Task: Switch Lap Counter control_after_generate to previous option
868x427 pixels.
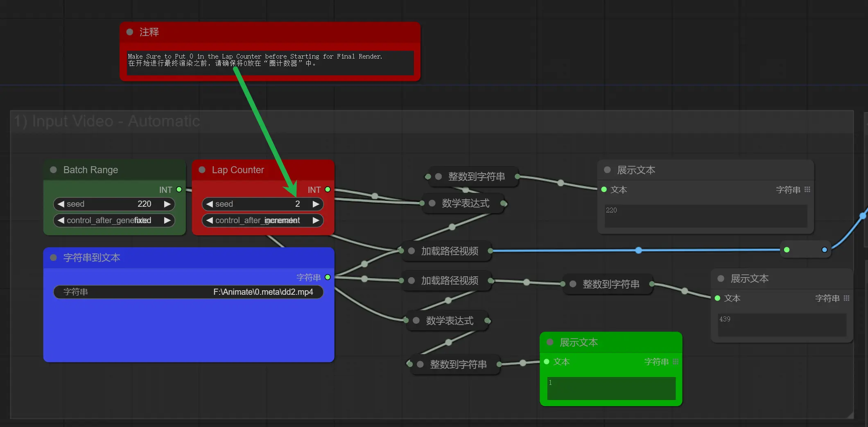Action: coord(210,220)
